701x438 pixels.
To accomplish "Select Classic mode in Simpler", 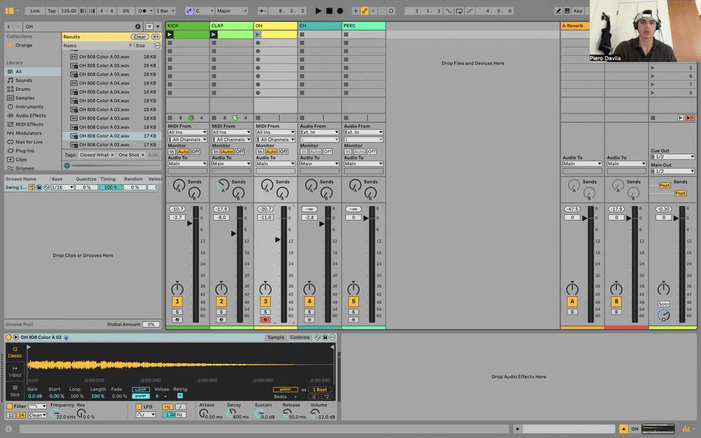I will click(x=15, y=352).
